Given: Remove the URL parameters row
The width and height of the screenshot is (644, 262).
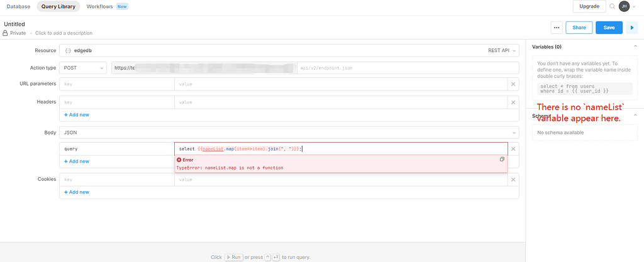Looking at the screenshot, I should click(x=513, y=84).
